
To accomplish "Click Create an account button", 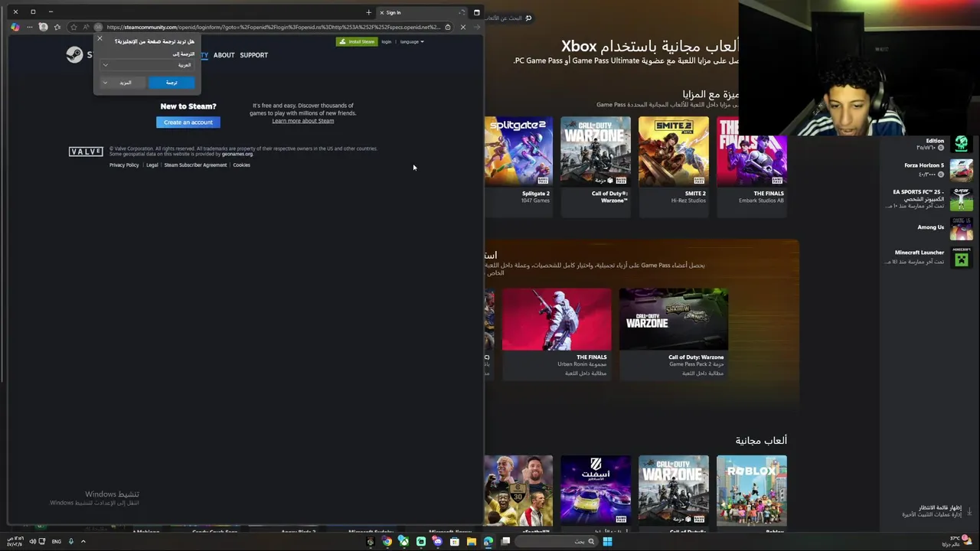I will (188, 122).
